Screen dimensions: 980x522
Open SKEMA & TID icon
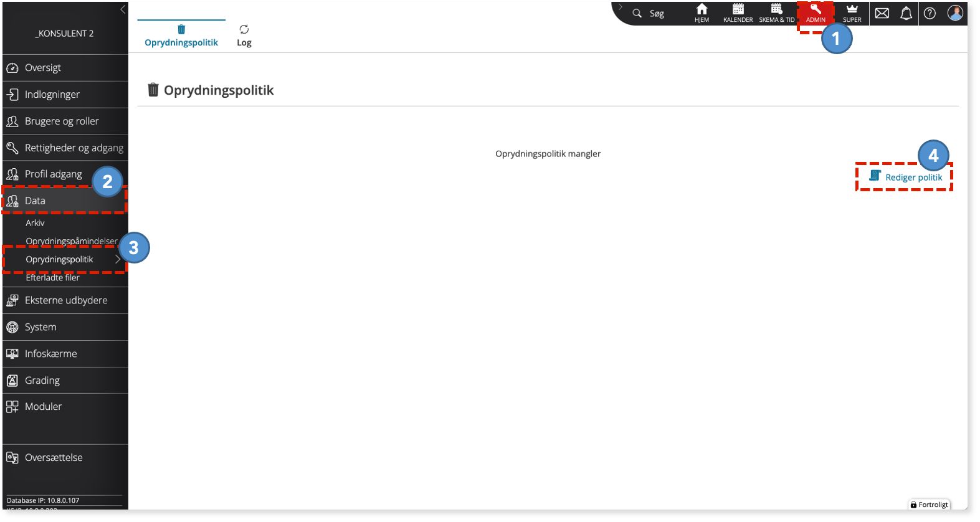776,13
